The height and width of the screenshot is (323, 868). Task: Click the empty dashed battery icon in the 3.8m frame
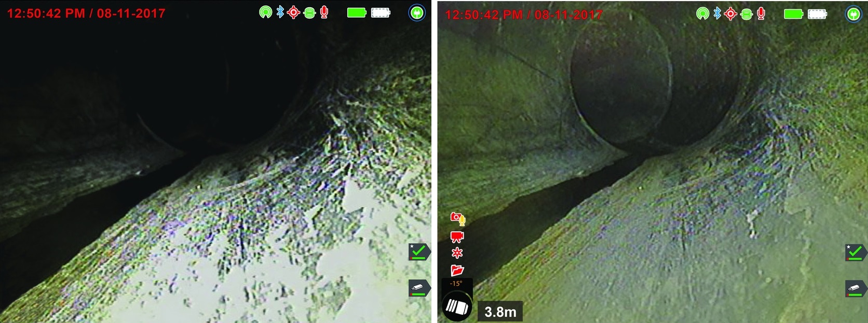(818, 14)
